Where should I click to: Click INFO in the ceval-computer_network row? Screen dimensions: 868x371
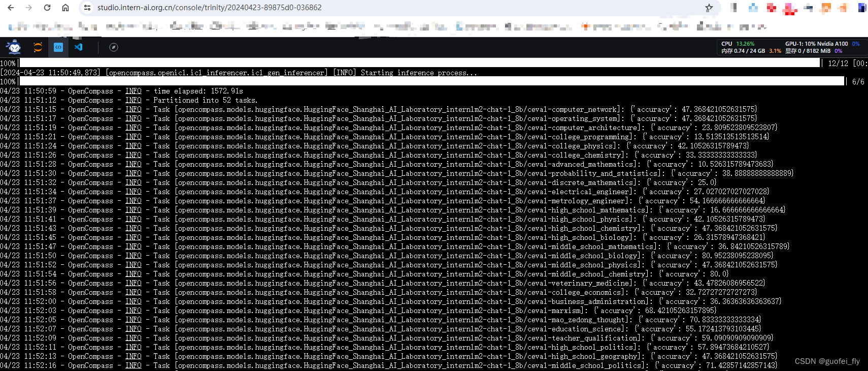tap(133, 109)
